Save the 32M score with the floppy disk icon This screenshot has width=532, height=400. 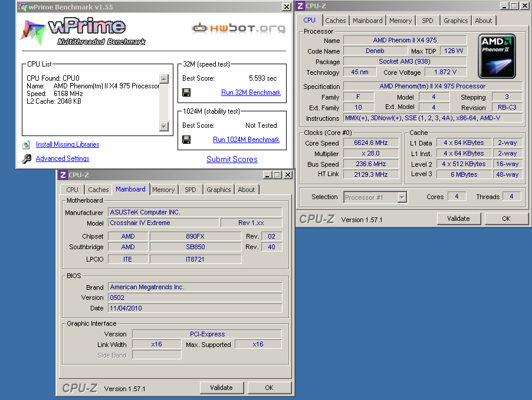coord(186,92)
